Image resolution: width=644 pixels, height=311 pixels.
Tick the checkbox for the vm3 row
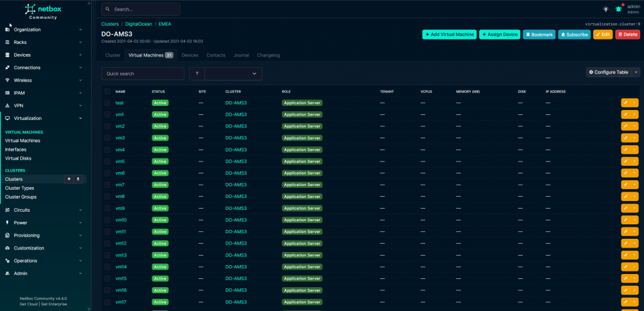107,138
